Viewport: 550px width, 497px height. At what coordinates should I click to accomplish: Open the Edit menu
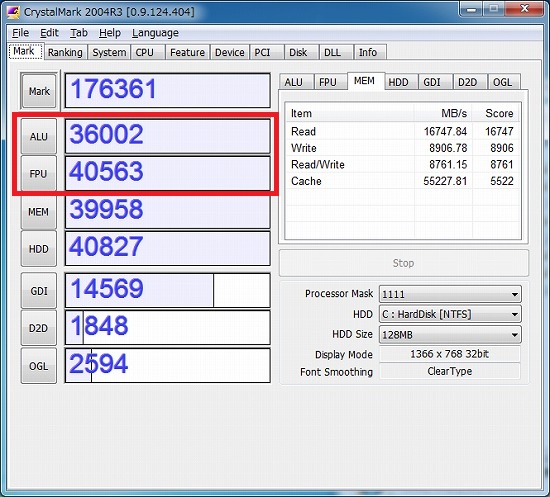(x=49, y=33)
